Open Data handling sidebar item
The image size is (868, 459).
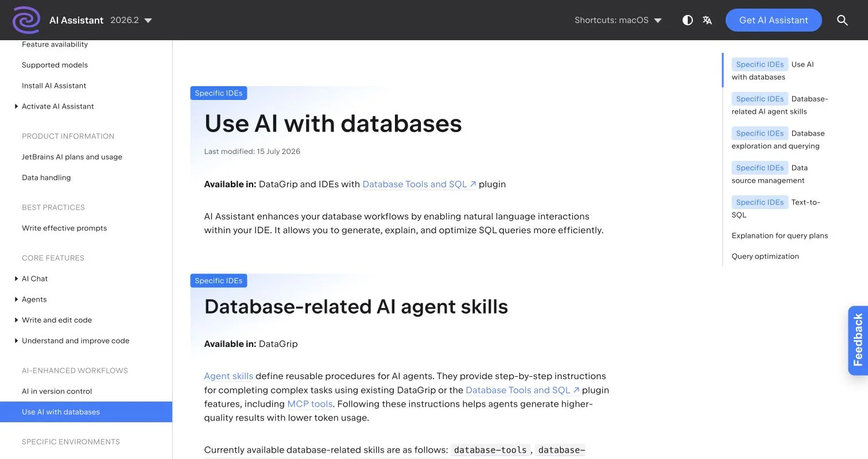[46, 178]
